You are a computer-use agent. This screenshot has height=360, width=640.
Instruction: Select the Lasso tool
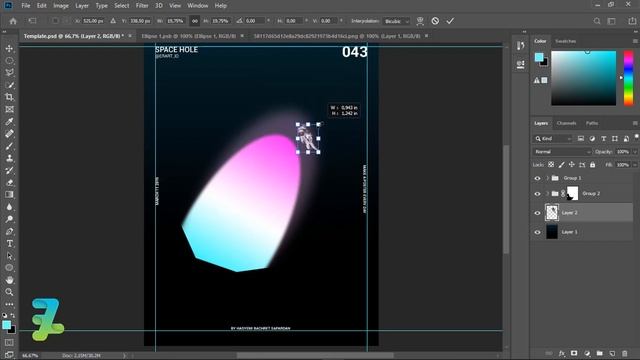[9, 73]
